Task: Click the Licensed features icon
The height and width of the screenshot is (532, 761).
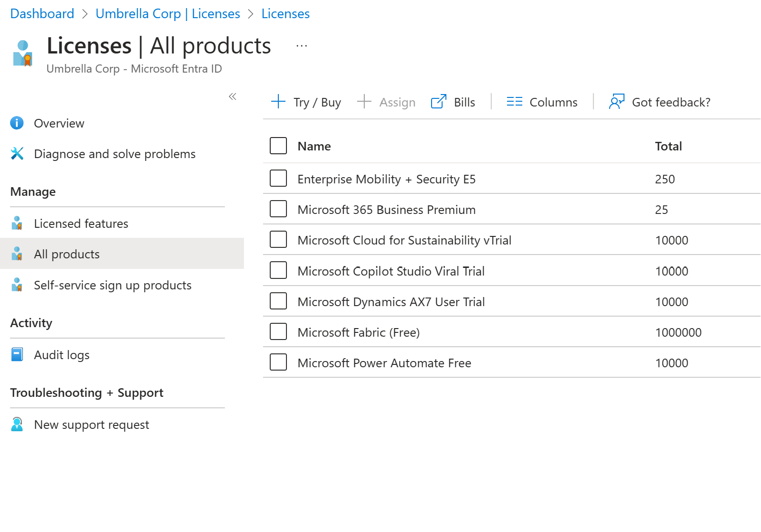Action: click(17, 223)
